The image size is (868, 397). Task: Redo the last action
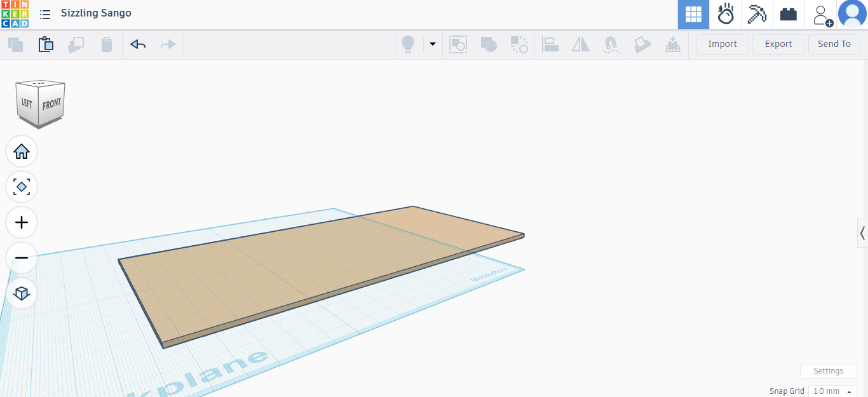click(x=168, y=44)
